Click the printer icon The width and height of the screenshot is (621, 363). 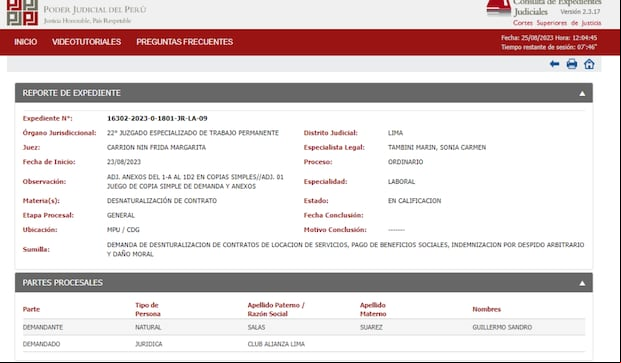pos(571,64)
